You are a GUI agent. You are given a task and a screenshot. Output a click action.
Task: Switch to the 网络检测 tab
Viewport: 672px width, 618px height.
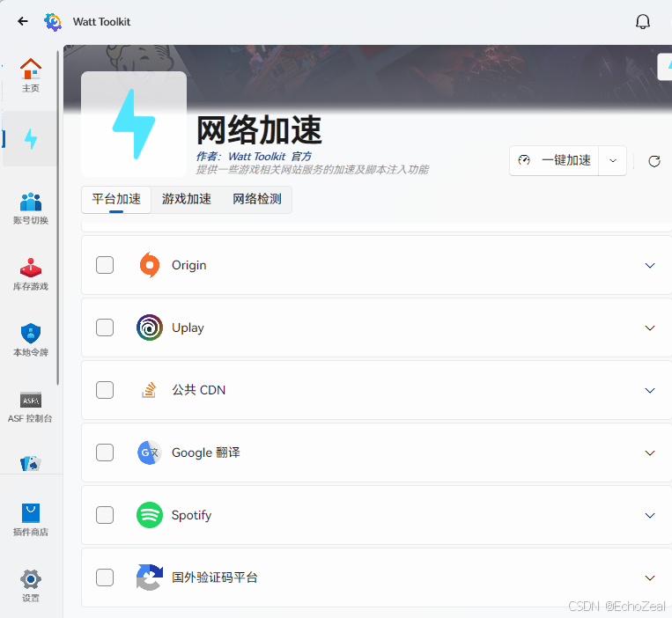[257, 199]
